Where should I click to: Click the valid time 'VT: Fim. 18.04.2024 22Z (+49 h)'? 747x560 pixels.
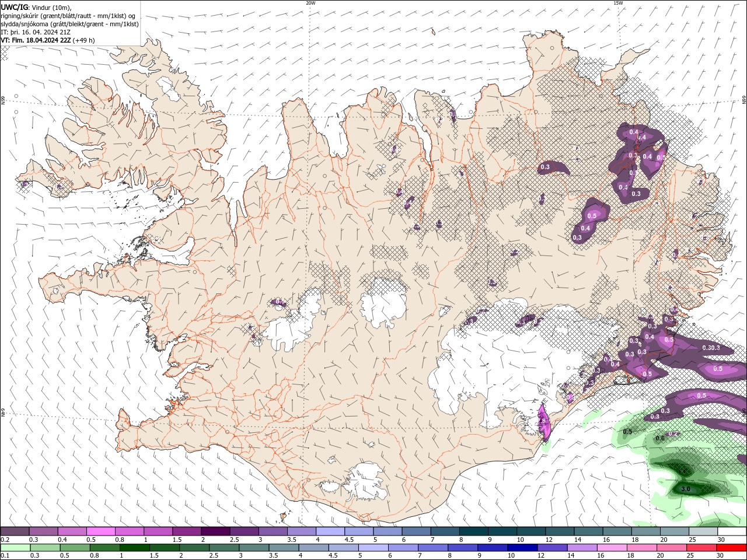click(x=48, y=40)
